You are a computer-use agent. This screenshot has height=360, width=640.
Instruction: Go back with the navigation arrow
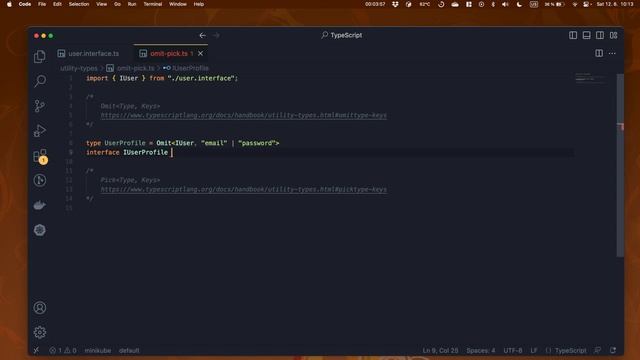[x=202, y=36]
